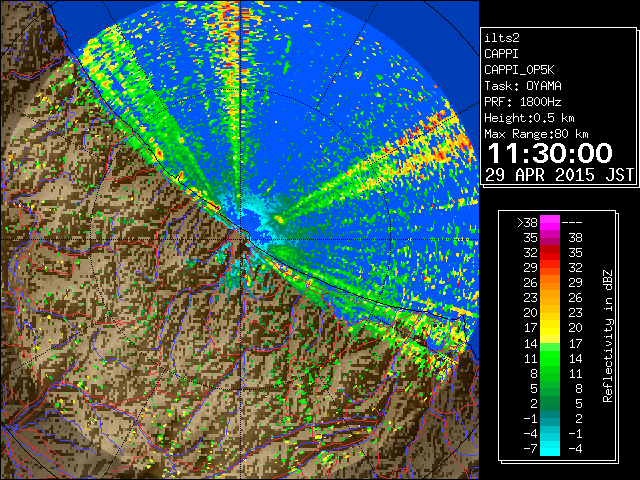Click the 'PRF: 1800Hz' value
The width and height of the screenshot is (640, 480).
(523, 102)
